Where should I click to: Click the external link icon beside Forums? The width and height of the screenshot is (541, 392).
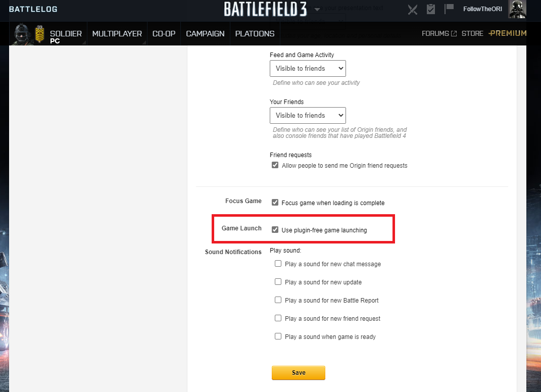pos(454,33)
